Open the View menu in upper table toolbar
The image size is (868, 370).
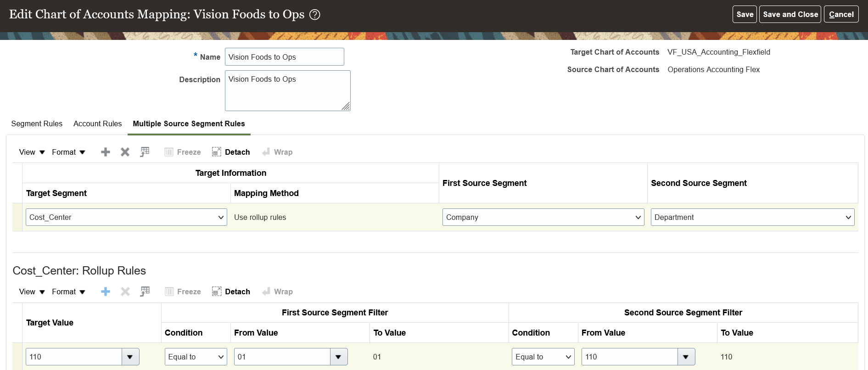tap(32, 152)
